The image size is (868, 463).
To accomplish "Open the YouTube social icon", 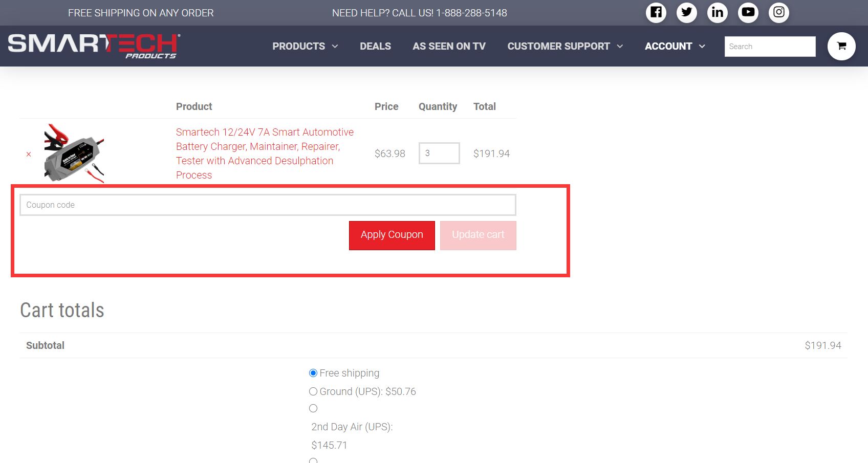I will (748, 12).
